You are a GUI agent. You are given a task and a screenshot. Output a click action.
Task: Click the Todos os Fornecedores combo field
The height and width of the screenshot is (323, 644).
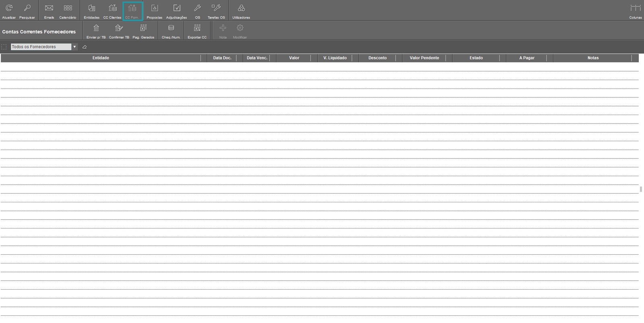(x=41, y=47)
